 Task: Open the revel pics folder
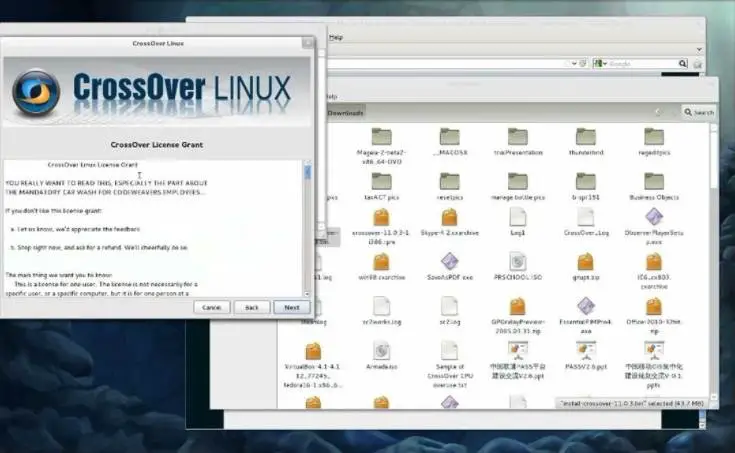pyautogui.click(x=450, y=186)
